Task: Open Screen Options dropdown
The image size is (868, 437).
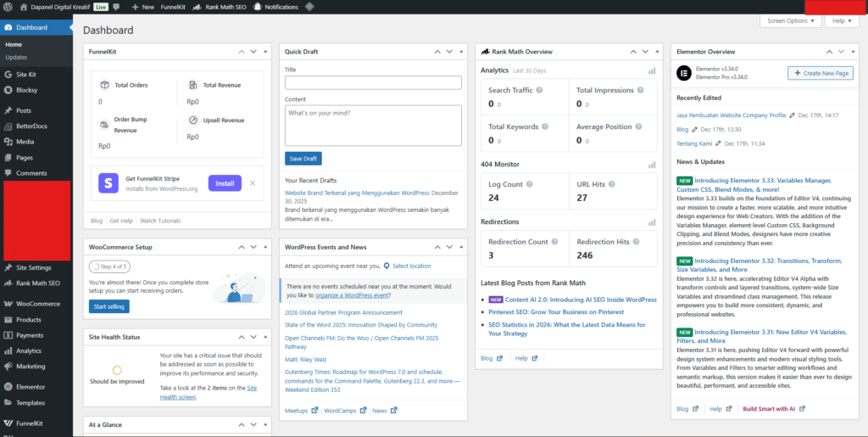Action: click(791, 20)
